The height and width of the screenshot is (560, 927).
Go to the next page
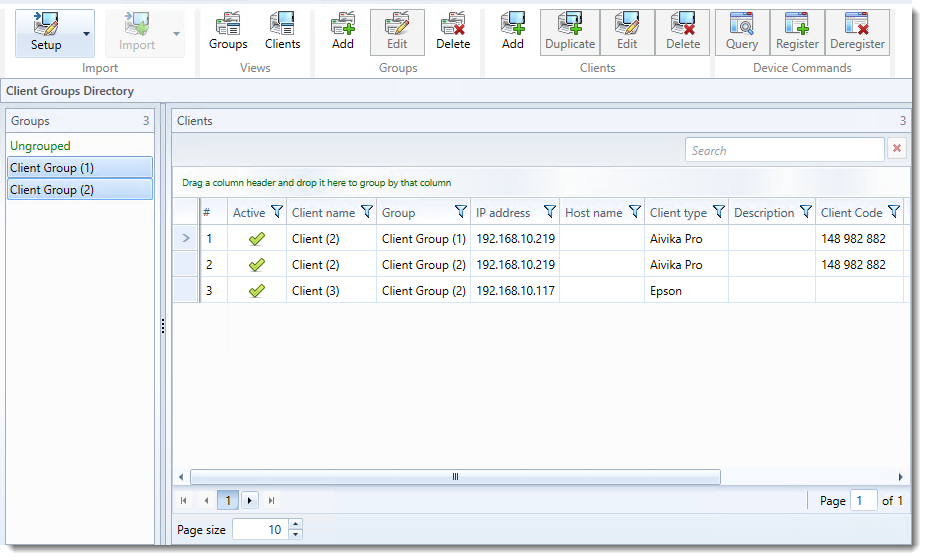click(x=249, y=500)
